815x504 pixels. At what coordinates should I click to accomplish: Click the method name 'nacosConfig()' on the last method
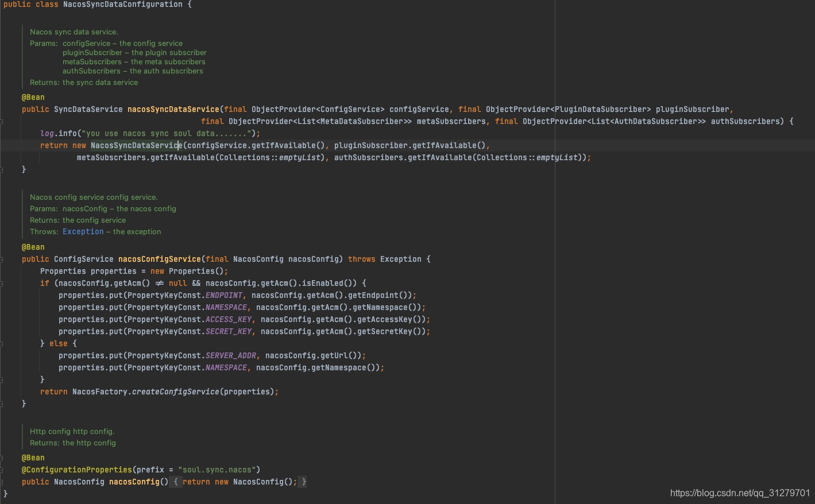[x=139, y=482]
